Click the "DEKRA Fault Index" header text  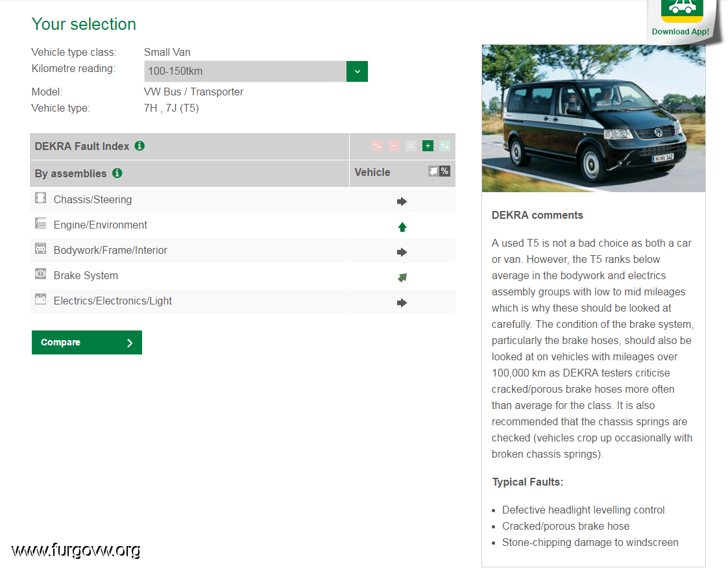pyautogui.click(x=82, y=146)
